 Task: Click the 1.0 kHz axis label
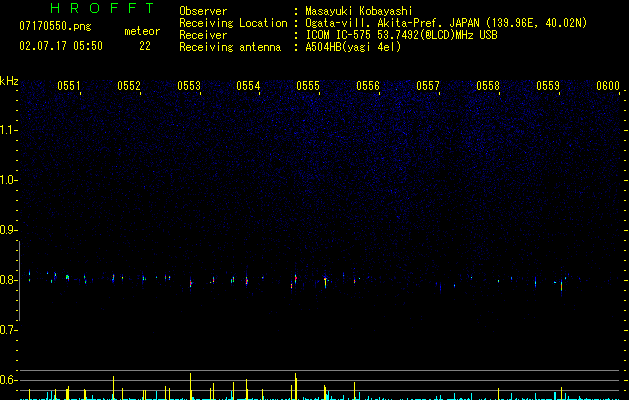pyautogui.click(x=8, y=180)
